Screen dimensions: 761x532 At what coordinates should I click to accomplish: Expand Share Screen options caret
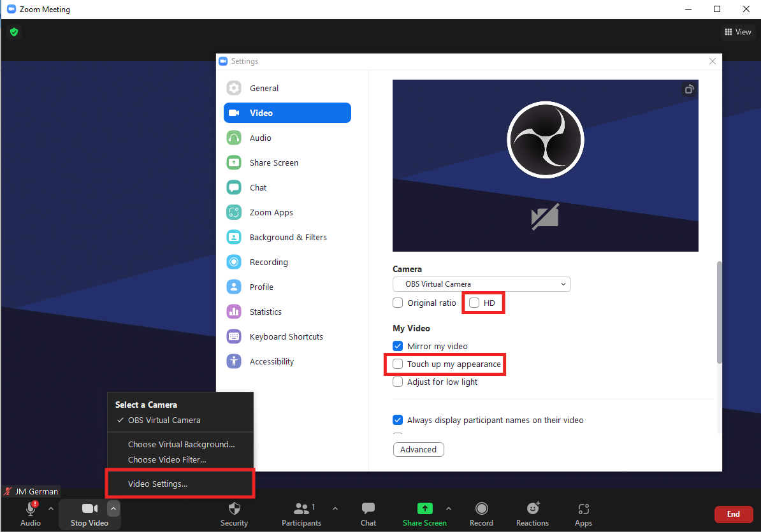point(449,508)
